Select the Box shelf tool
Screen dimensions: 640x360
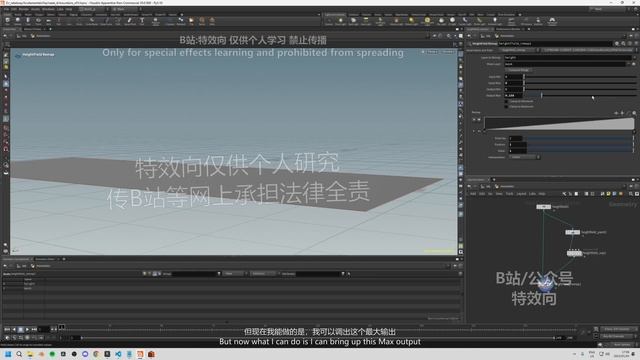[7, 21]
